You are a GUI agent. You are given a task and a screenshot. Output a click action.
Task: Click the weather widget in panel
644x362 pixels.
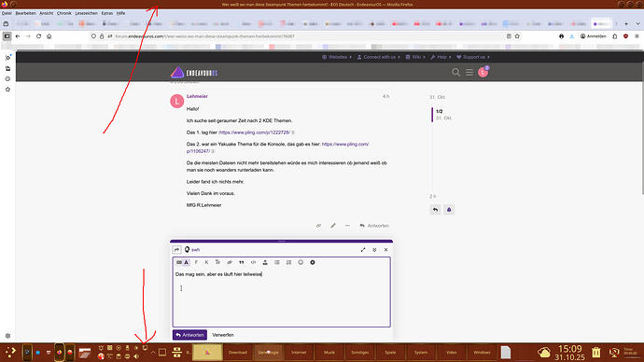(544, 352)
